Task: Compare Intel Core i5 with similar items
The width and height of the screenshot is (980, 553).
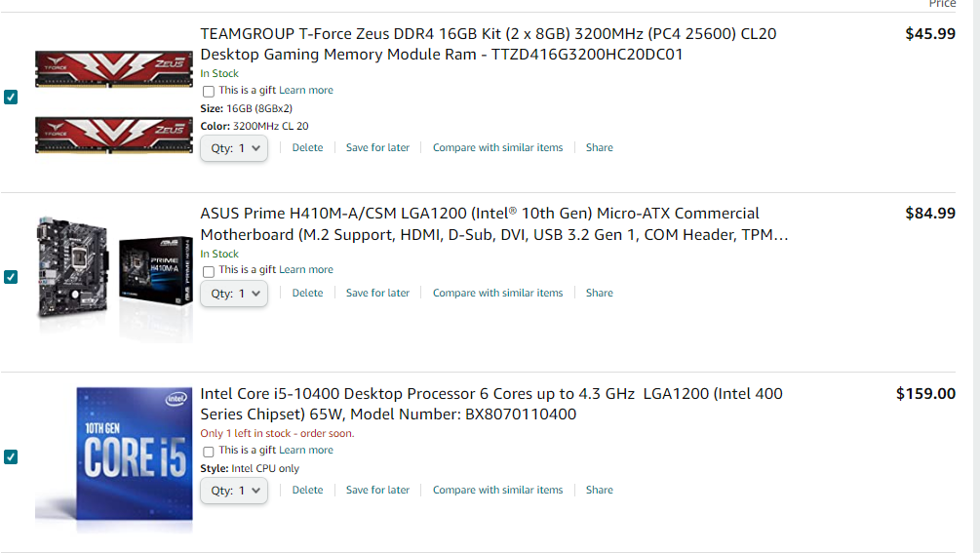Action: click(x=497, y=490)
